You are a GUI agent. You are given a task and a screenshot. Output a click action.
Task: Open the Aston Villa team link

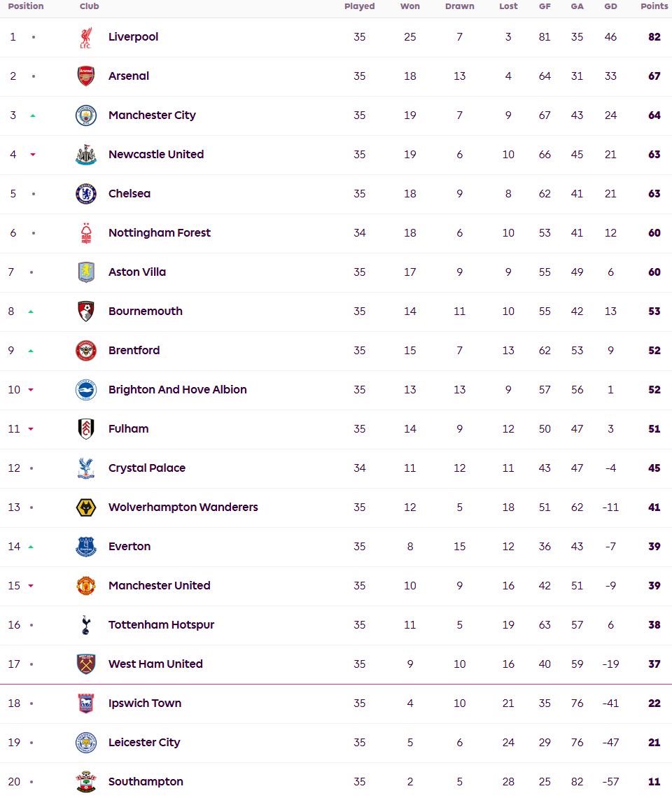137,272
